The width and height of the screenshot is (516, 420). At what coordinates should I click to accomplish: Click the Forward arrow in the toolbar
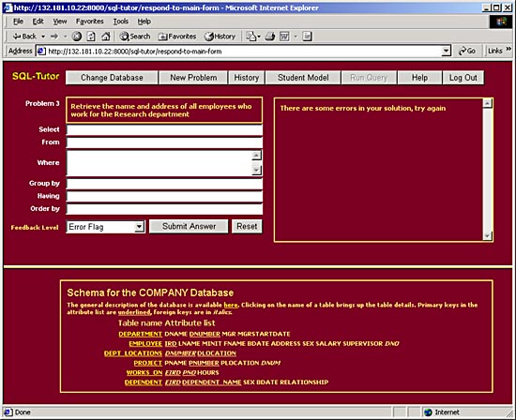pos(54,37)
